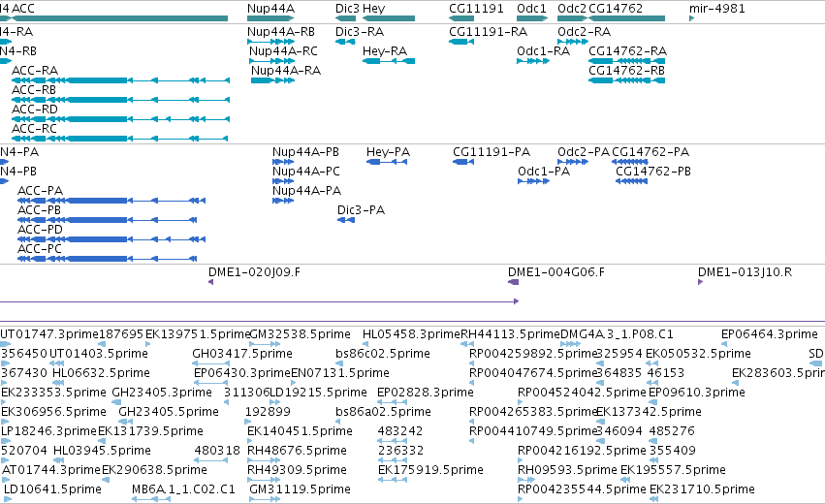The width and height of the screenshot is (825, 504).
Task: Open the Hey gene label
Action: tap(374, 9)
